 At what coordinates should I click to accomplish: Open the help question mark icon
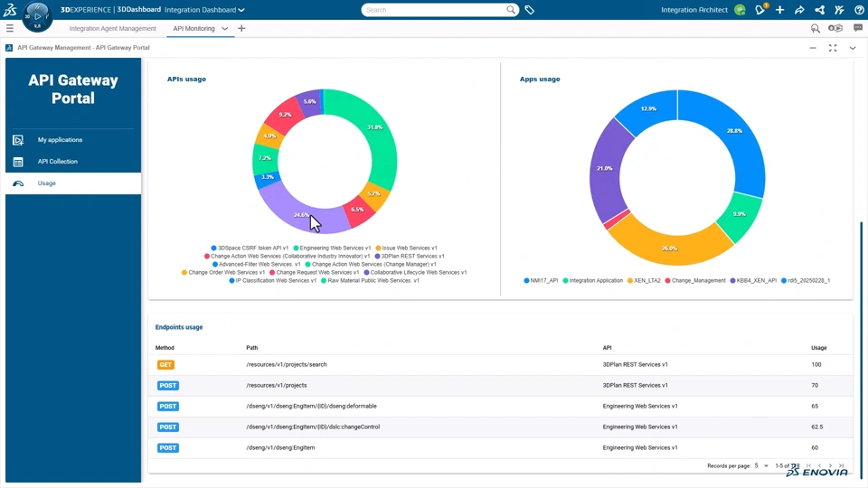point(859,9)
